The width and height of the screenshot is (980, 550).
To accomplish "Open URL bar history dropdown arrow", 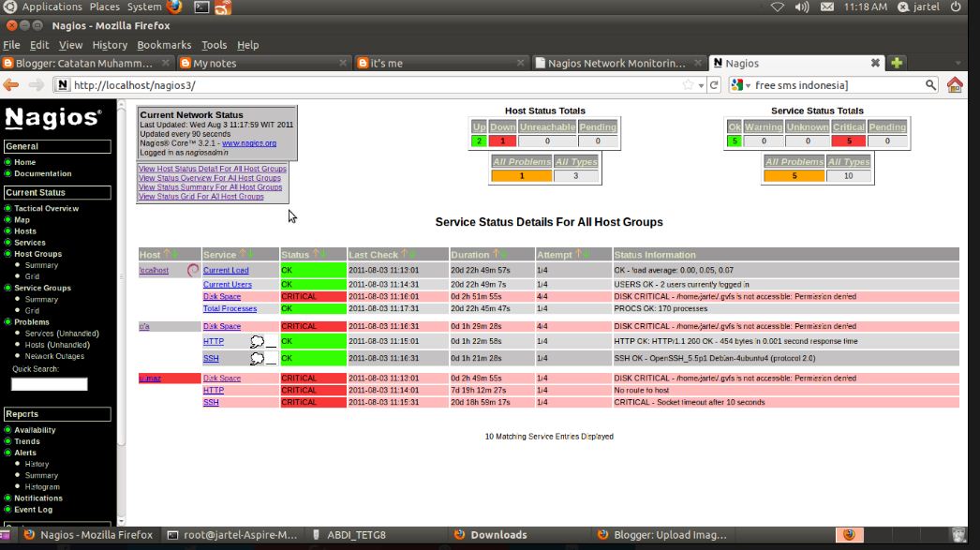I will click(x=701, y=85).
